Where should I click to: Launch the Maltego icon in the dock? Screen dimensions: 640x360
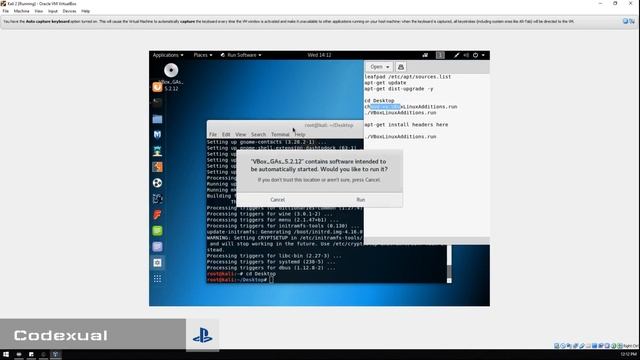[x=157, y=199]
